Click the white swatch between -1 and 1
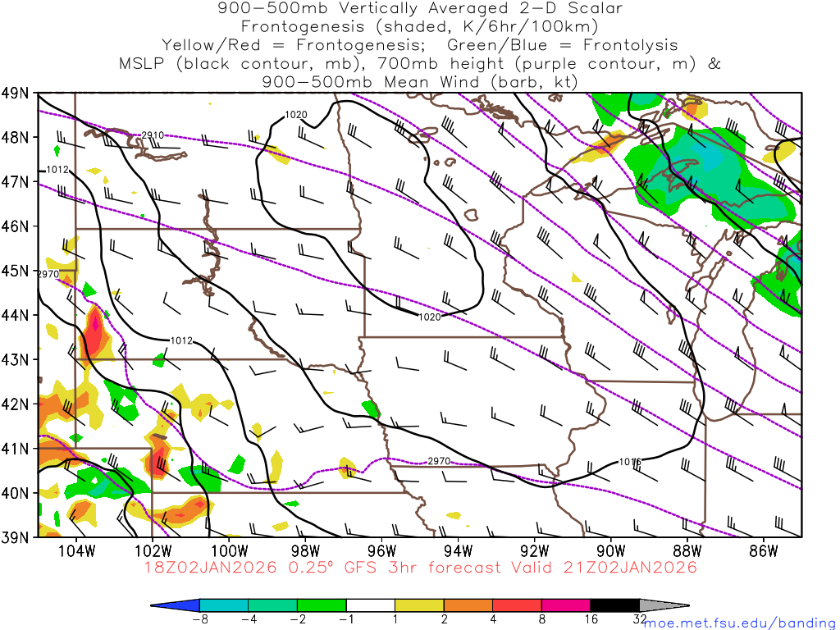The image size is (840, 630). tap(370, 605)
